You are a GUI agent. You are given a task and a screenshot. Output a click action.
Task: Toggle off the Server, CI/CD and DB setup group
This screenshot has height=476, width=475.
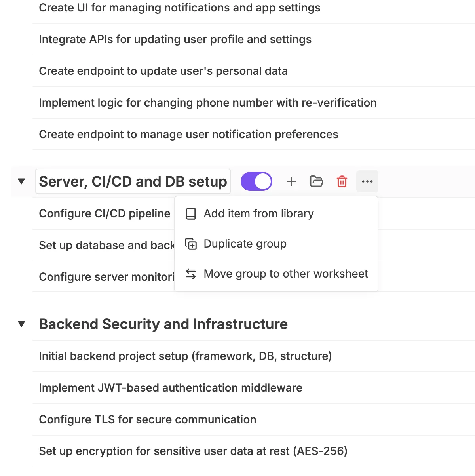256,181
